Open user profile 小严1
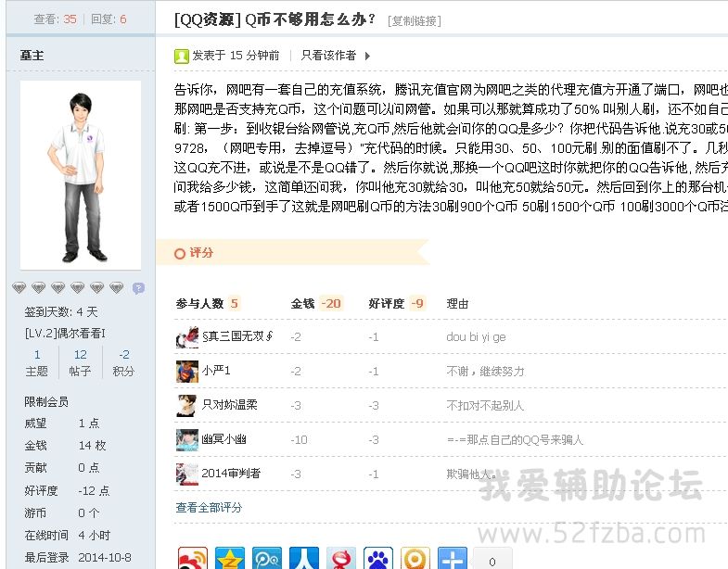The image size is (728, 569). pyautogui.click(x=216, y=371)
